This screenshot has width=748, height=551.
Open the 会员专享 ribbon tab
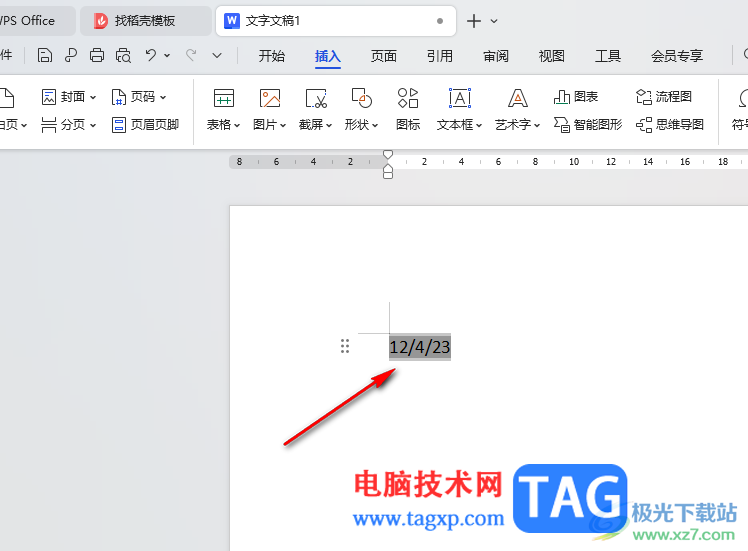(x=677, y=56)
